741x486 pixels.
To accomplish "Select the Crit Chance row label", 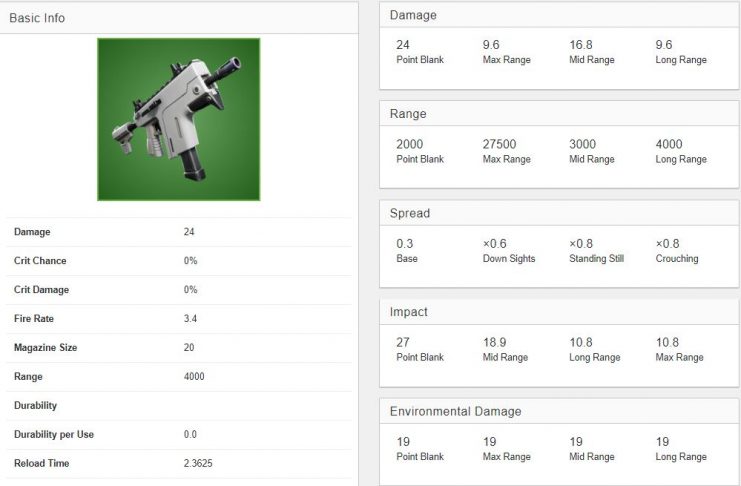I will click(40, 260).
